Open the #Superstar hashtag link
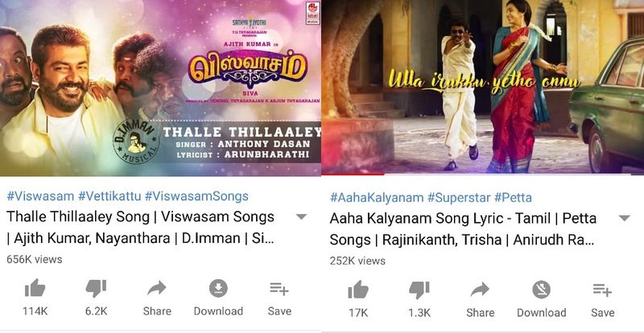The width and height of the screenshot is (644, 333). (x=459, y=198)
